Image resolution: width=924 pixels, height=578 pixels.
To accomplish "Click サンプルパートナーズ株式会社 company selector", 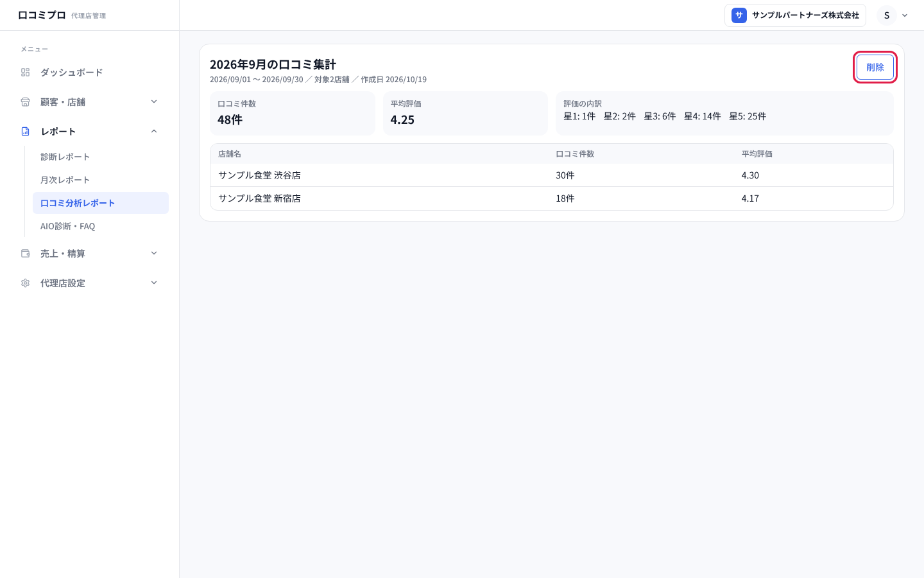I will 795,15.
